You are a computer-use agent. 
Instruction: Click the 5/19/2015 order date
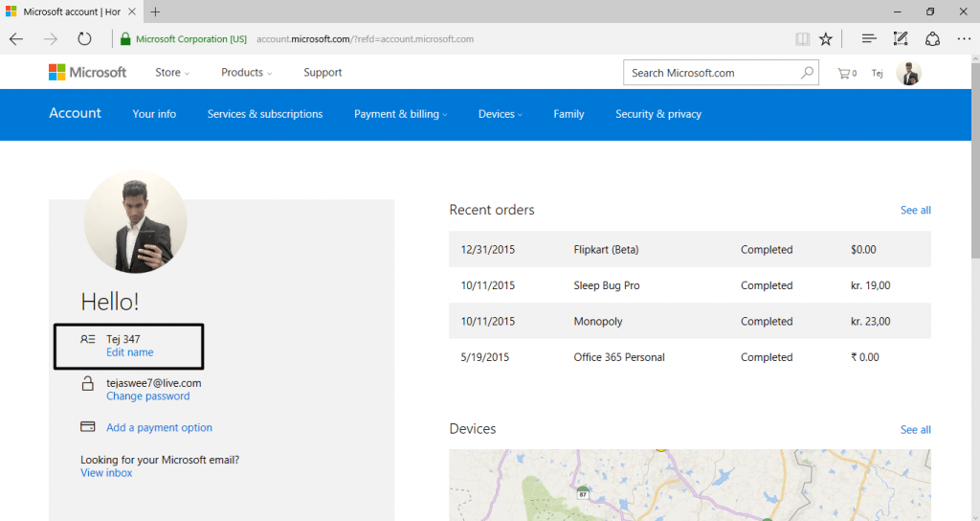pyautogui.click(x=484, y=357)
